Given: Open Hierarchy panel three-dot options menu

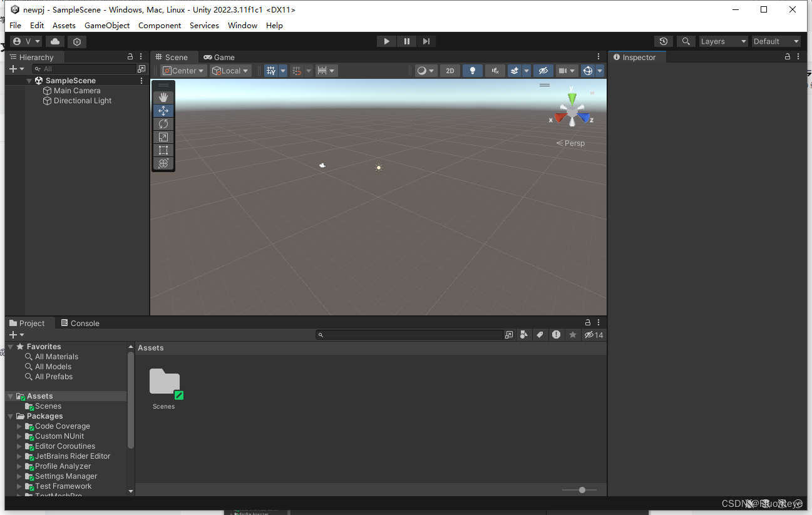Looking at the screenshot, I should [141, 57].
